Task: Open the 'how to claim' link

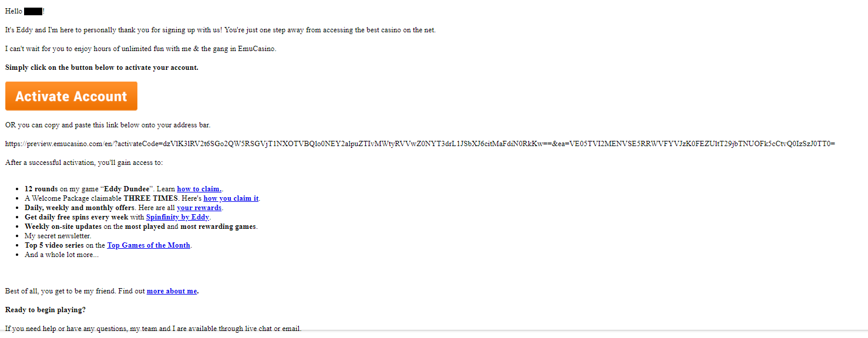Action: [x=199, y=189]
